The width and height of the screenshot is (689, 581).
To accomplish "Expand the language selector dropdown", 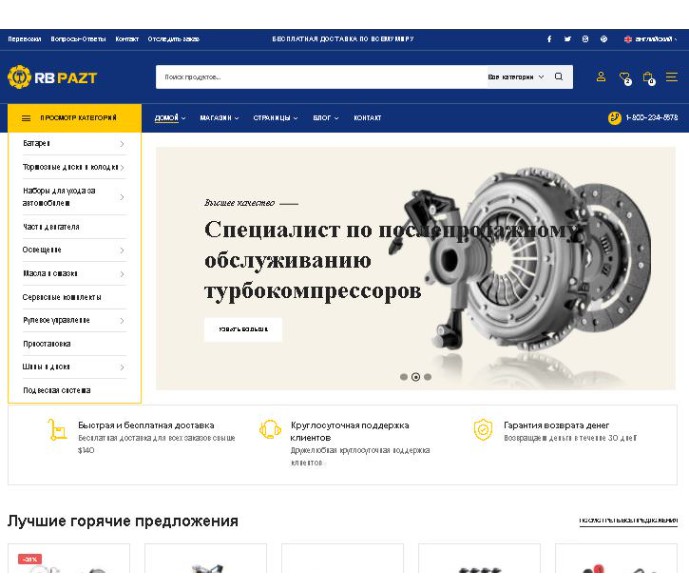I will tap(650, 39).
